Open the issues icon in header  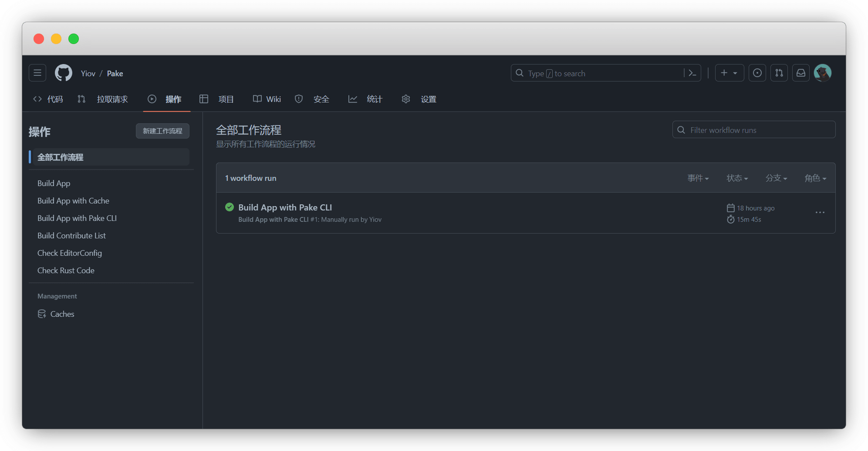757,73
